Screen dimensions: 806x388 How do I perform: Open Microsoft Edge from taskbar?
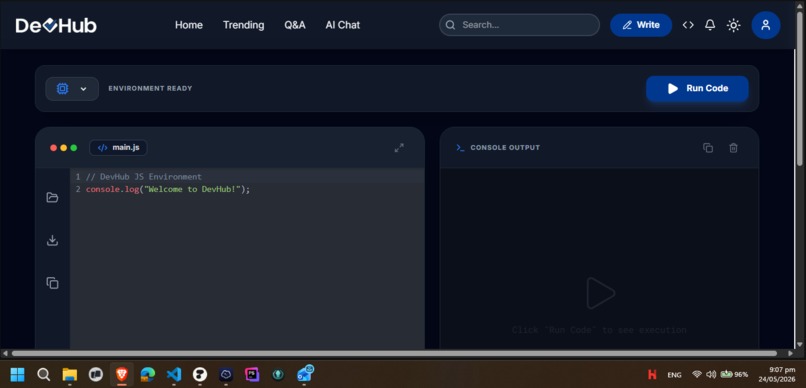pyautogui.click(x=148, y=375)
